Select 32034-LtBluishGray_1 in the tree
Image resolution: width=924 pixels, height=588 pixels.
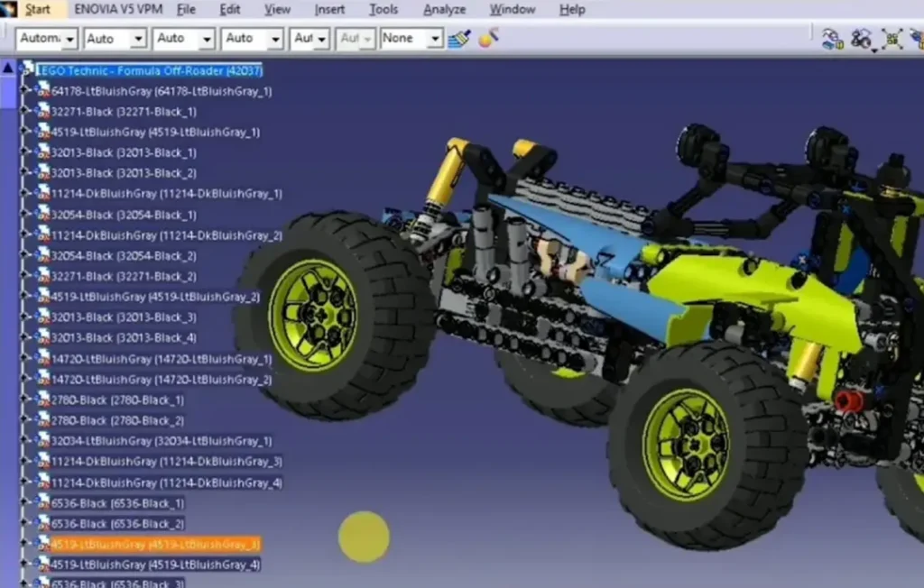(161, 441)
